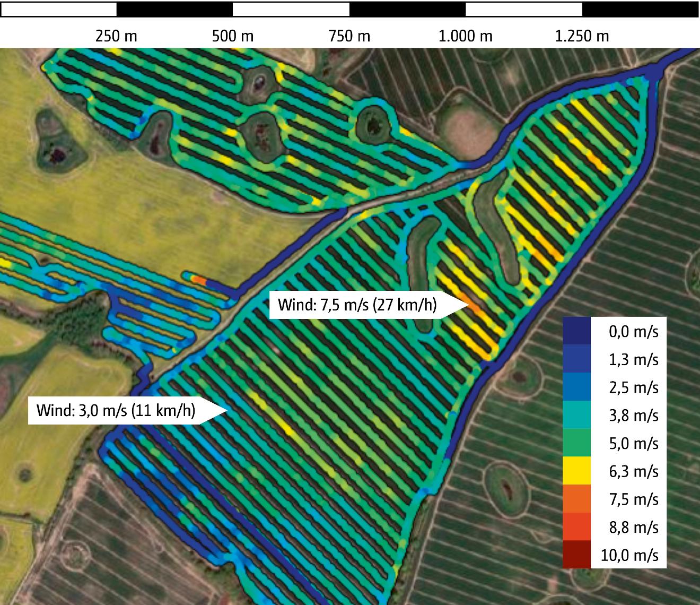Click the '10,0 m/s' legend text
The height and width of the screenshot is (605, 700).
pyautogui.click(x=630, y=555)
